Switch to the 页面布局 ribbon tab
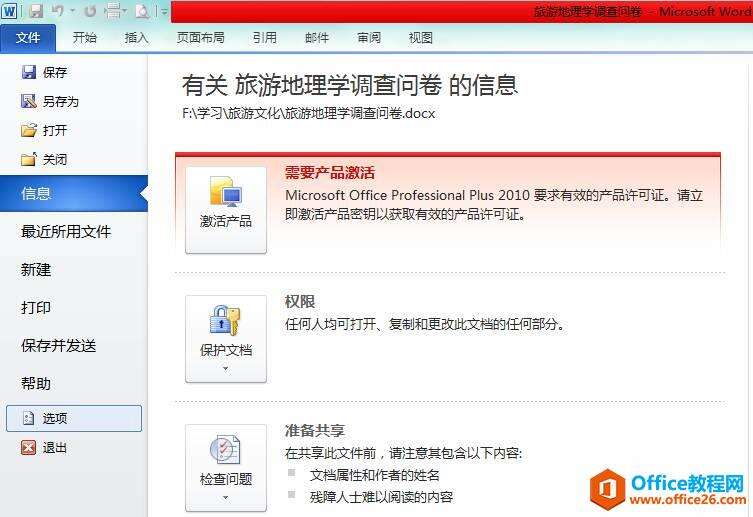Image resolution: width=753 pixels, height=517 pixels. click(201, 38)
